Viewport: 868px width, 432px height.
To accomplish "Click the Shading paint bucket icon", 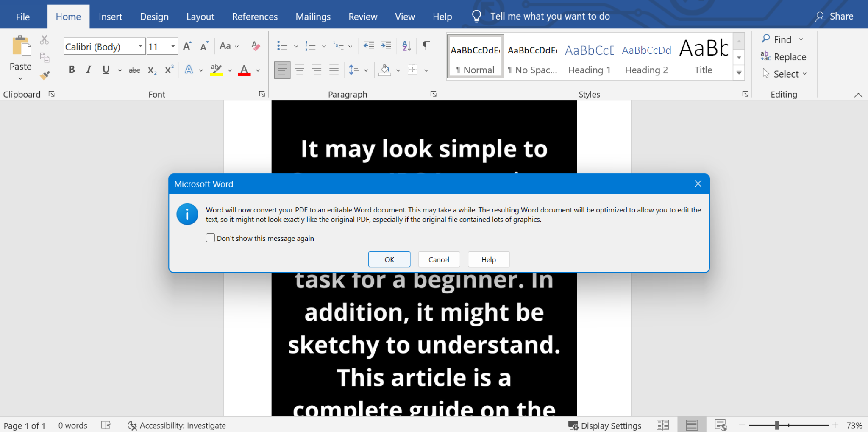I will click(385, 70).
